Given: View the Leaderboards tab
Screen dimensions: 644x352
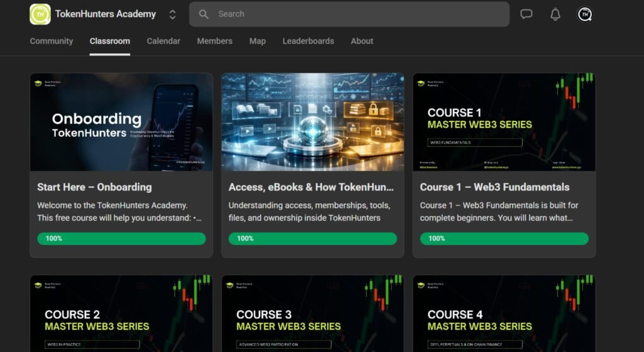Looking at the screenshot, I should click(x=308, y=41).
